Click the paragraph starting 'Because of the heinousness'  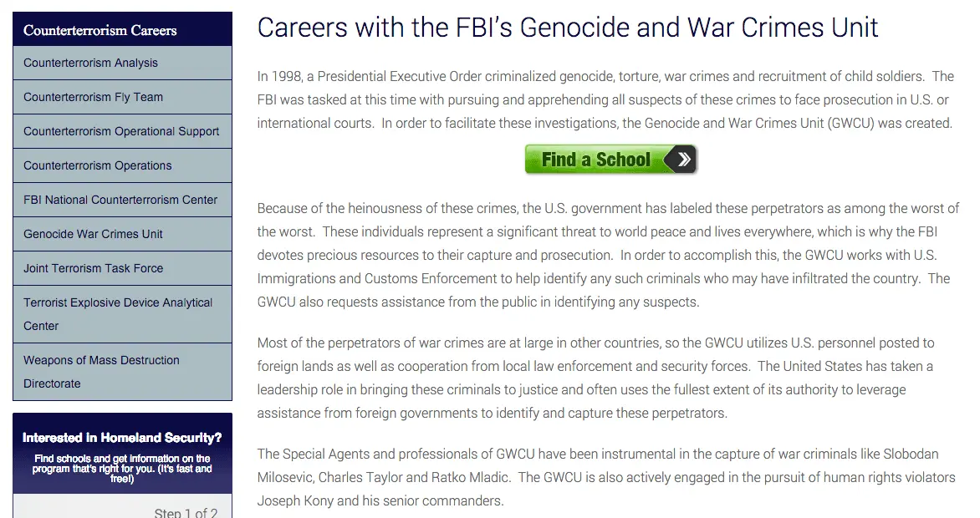point(608,255)
